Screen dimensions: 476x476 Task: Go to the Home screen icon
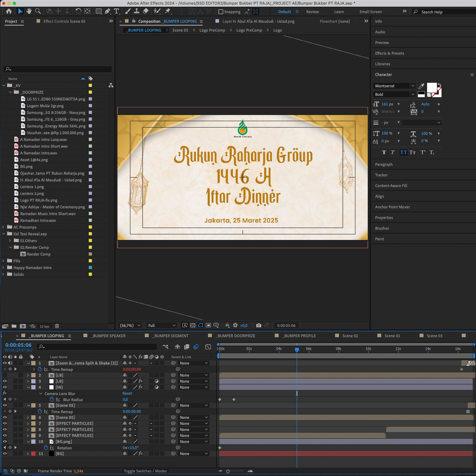(9, 11)
